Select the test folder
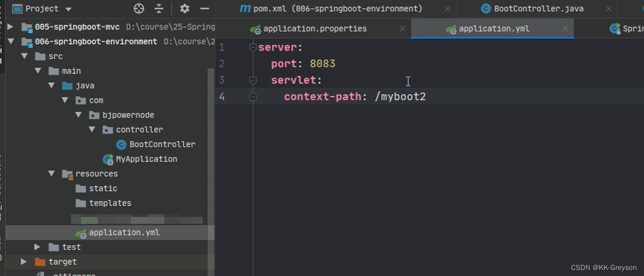The height and width of the screenshot is (276, 644). (x=72, y=247)
